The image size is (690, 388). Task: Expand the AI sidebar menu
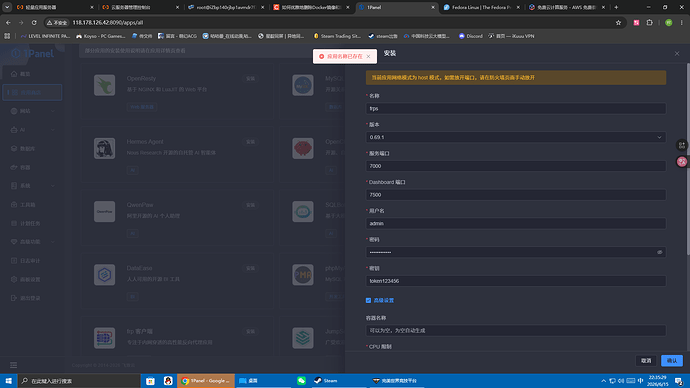pyautogui.click(x=32, y=130)
